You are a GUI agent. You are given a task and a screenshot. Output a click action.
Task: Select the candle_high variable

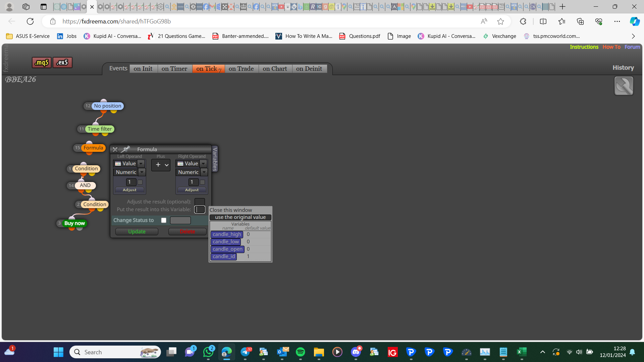pyautogui.click(x=227, y=234)
